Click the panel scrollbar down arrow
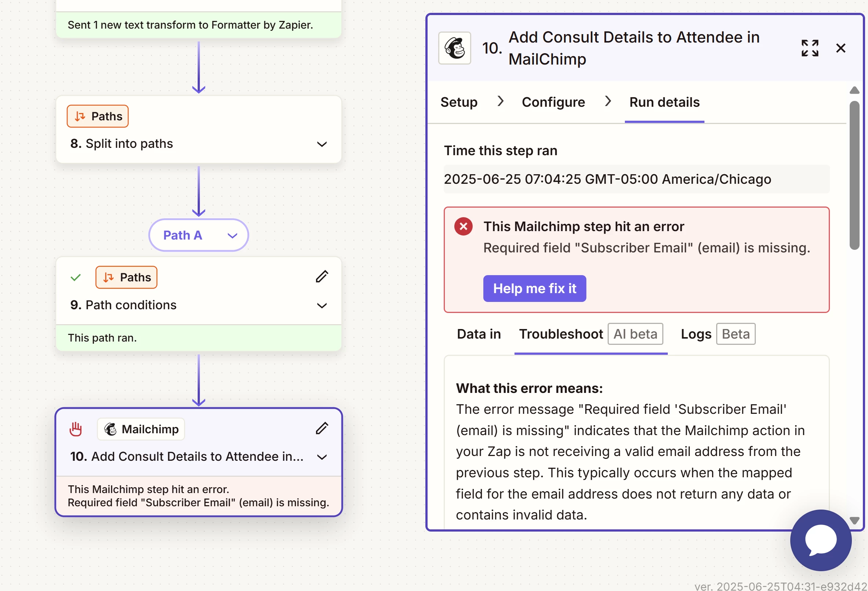Viewport: 868px width, 591px height. click(x=854, y=520)
